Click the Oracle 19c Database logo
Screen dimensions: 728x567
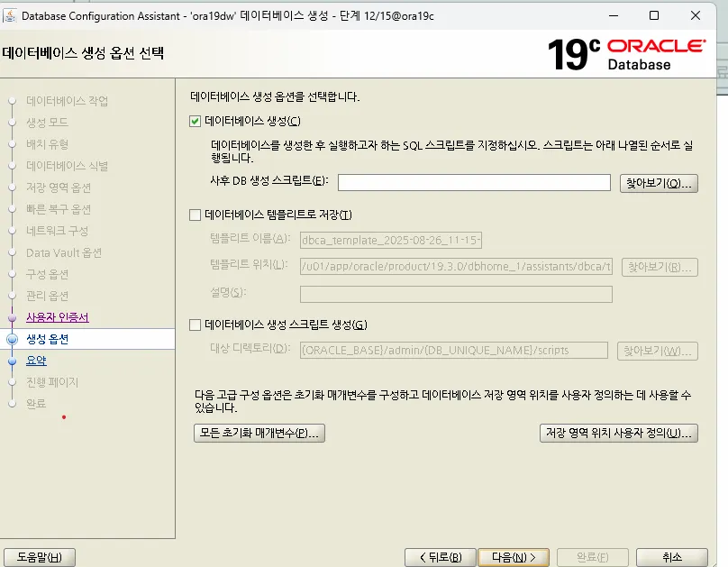[627, 54]
